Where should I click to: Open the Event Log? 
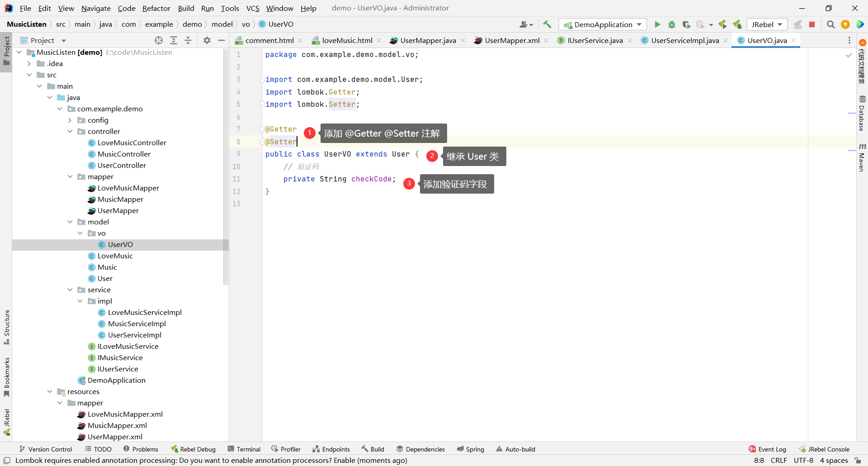768,449
